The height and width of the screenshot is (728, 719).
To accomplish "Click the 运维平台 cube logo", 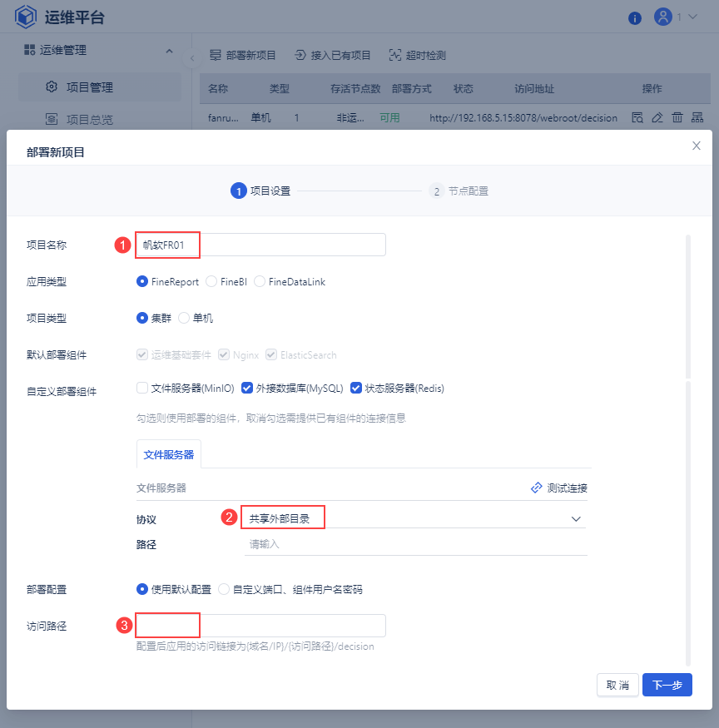I will [26, 17].
